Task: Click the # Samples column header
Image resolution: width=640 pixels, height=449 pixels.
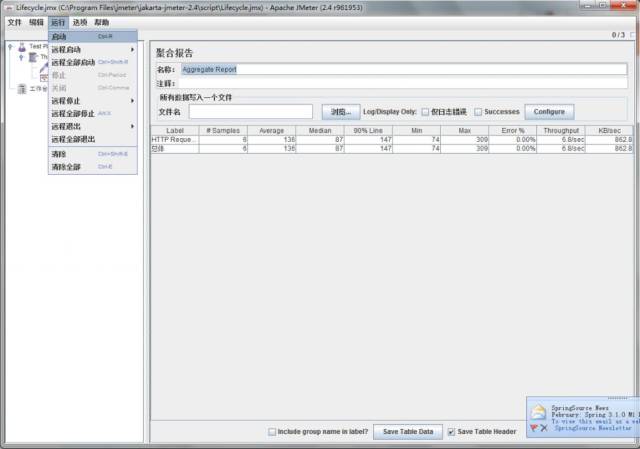Action: tap(223, 131)
